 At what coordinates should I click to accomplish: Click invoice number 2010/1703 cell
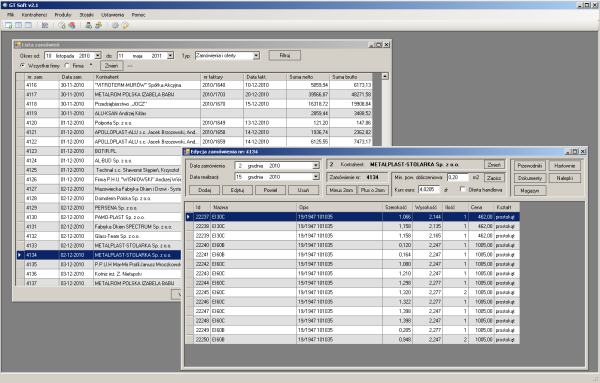pos(222,95)
